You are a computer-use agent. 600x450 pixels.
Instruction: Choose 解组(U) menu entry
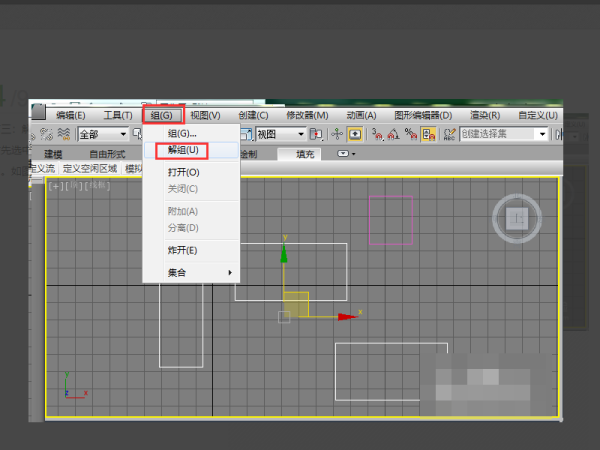coord(191,150)
